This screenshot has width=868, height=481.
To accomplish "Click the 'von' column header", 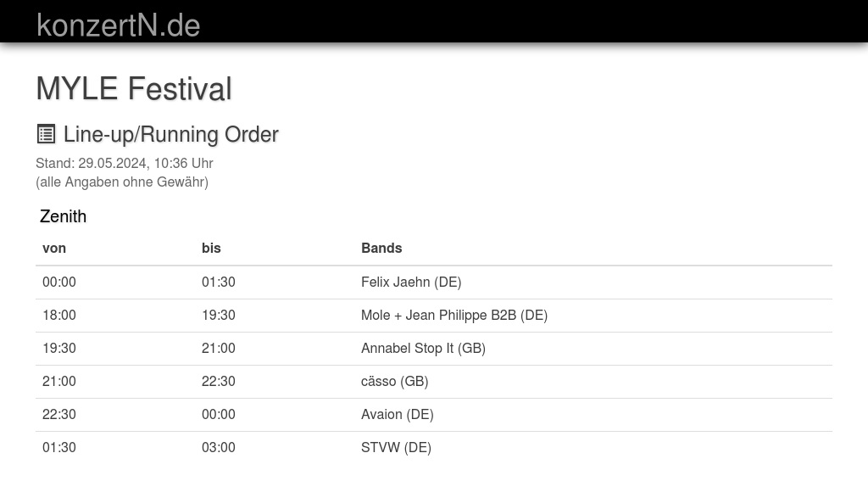I will point(54,248).
